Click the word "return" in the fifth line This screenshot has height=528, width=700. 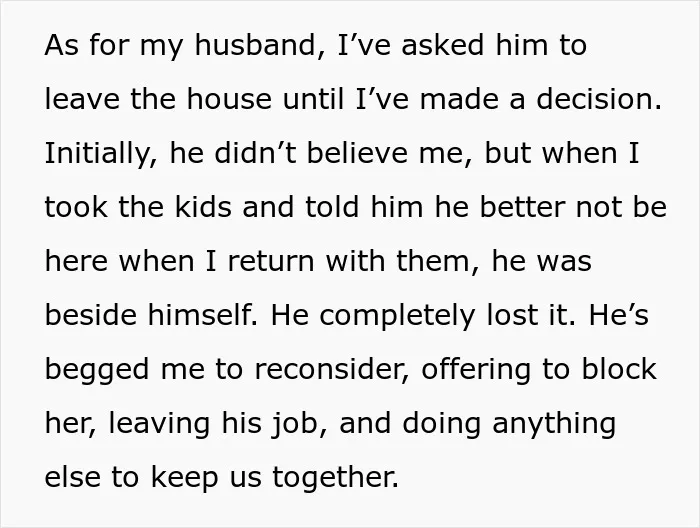[271, 261]
